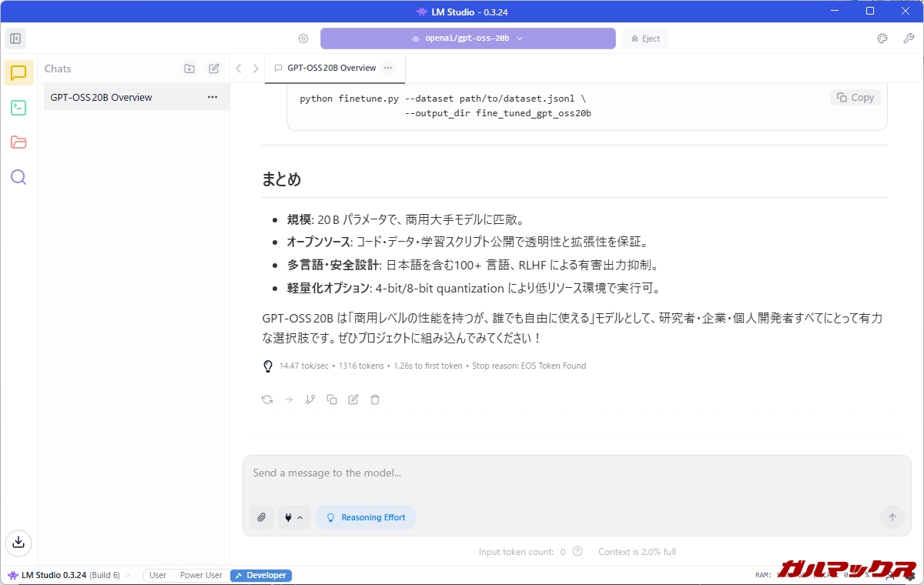Screen dimensions: 924x585
Task: Open model load settings gear
Action: click(x=303, y=38)
